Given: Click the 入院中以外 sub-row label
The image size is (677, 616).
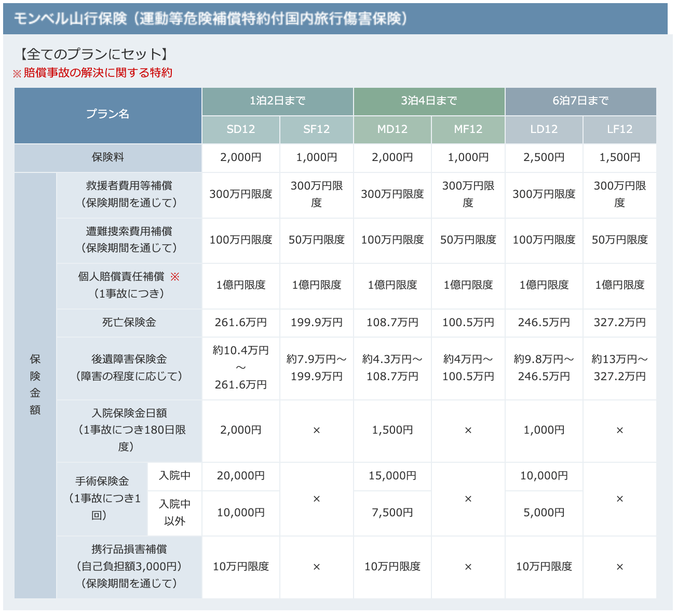Looking at the screenshot, I should click(175, 513).
